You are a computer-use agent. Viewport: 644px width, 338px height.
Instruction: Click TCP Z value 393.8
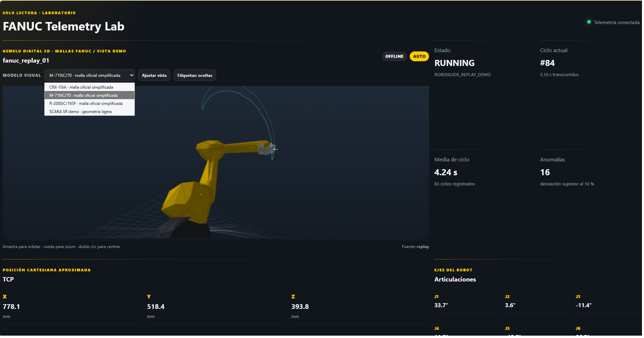pos(300,307)
